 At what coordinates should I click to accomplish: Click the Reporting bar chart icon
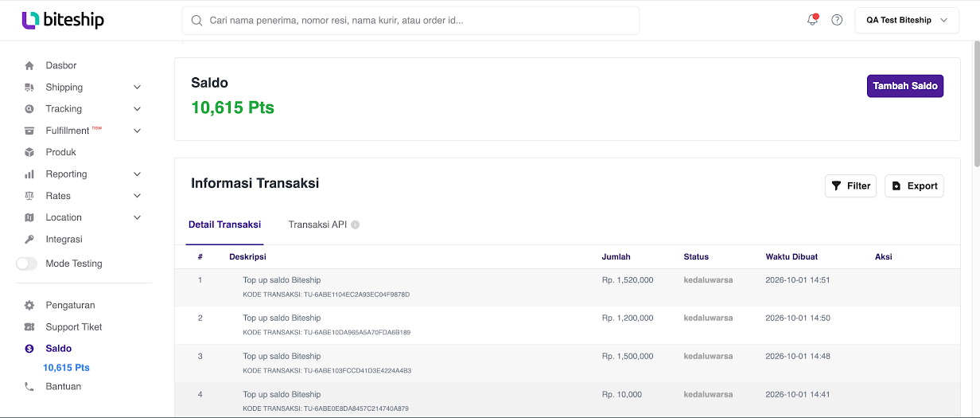[x=29, y=174]
